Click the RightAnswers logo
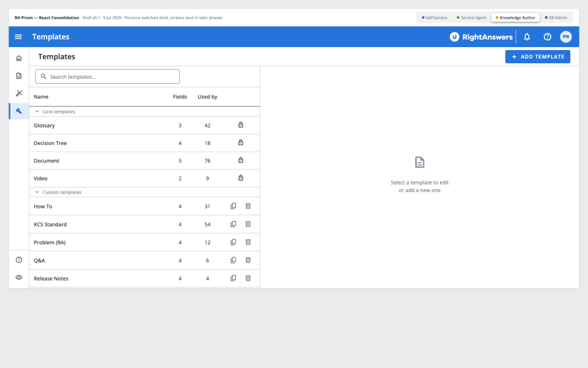588x368 pixels. pyautogui.click(x=481, y=37)
